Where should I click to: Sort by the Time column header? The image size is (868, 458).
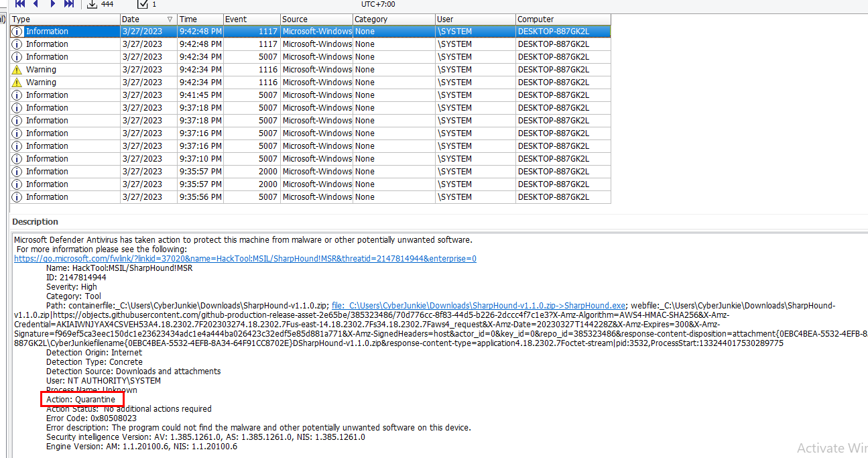coord(200,19)
